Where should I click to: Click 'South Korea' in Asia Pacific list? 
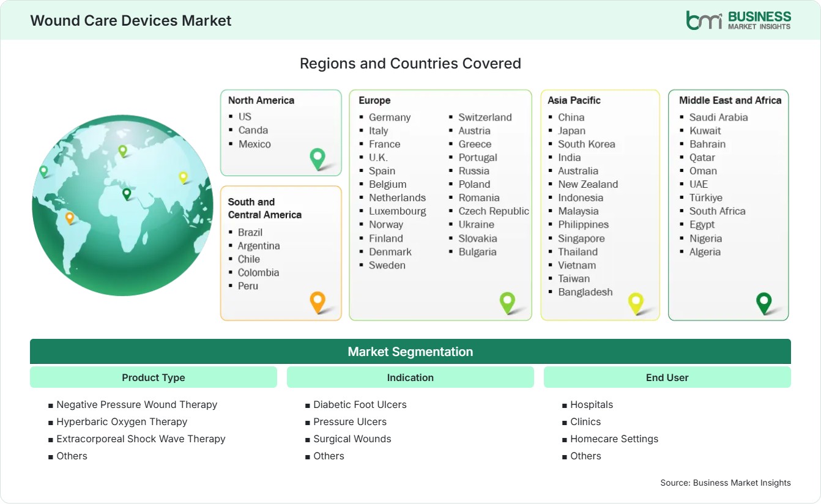587,144
